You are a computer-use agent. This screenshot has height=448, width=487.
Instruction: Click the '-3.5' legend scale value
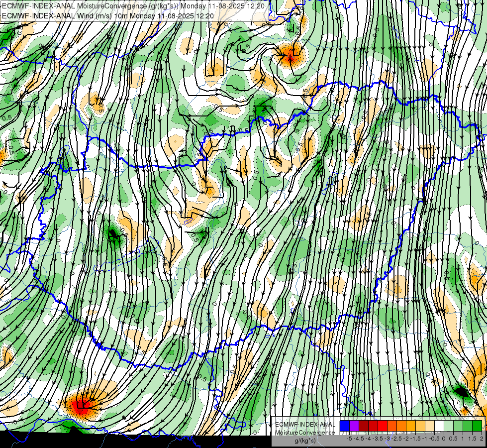378,439
